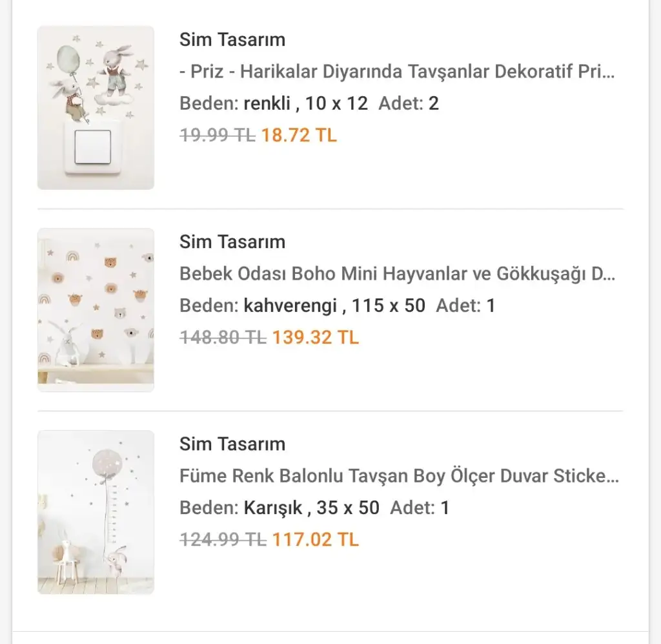Click the crossed-out 148.80 TL price
661x644 pixels.
point(223,338)
